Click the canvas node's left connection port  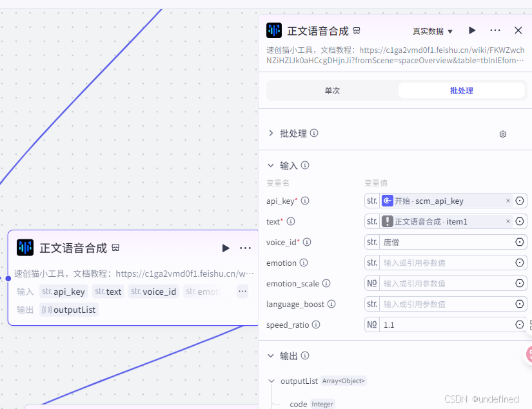(x=8, y=279)
